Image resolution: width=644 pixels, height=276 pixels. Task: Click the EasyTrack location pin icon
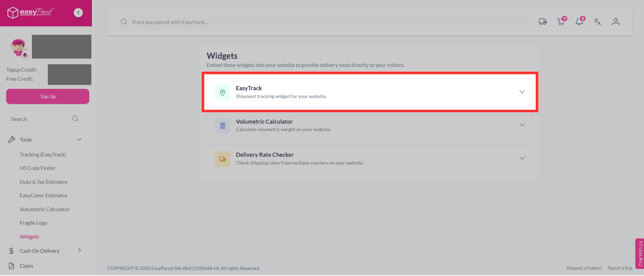coord(222,92)
